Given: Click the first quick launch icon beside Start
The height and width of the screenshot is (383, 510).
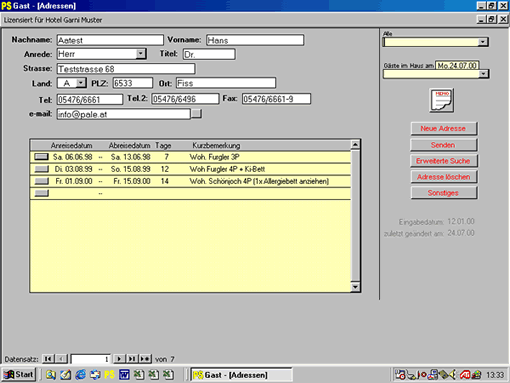Looking at the screenshot, I should tap(51, 375).
